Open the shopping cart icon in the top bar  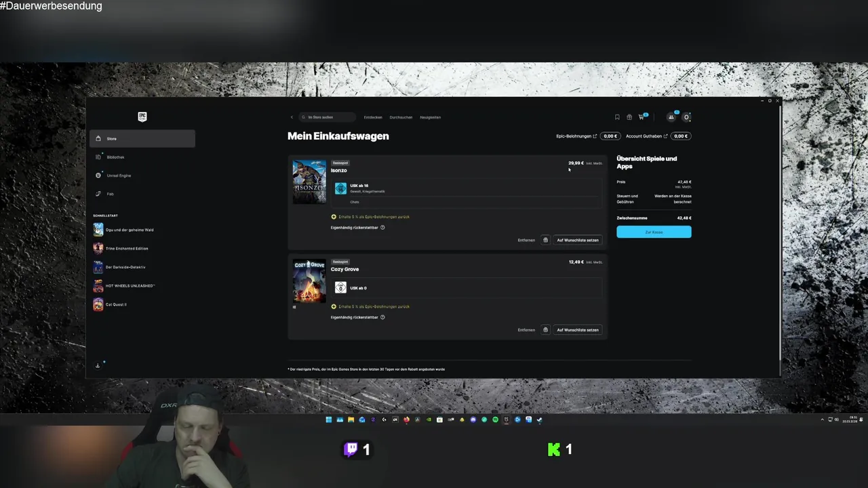[642, 117]
